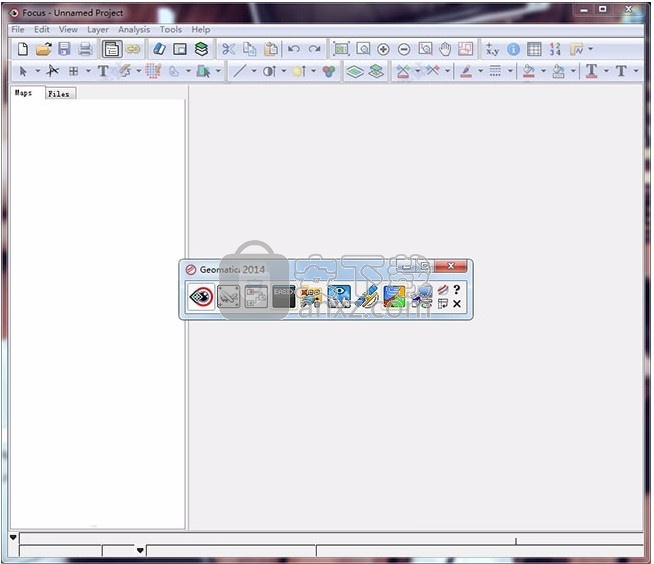Expand dropdown at the far right of the top toolbar row
The height and width of the screenshot is (564, 654).
pyautogui.click(x=591, y=49)
